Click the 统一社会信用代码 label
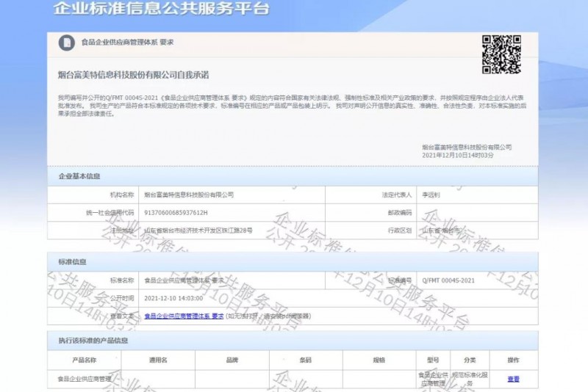 (x=110, y=213)
